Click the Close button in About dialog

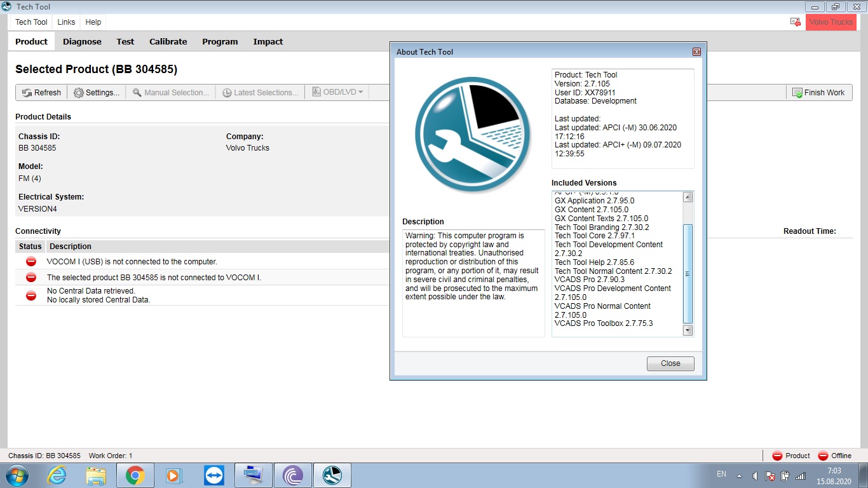[x=670, y=363]
